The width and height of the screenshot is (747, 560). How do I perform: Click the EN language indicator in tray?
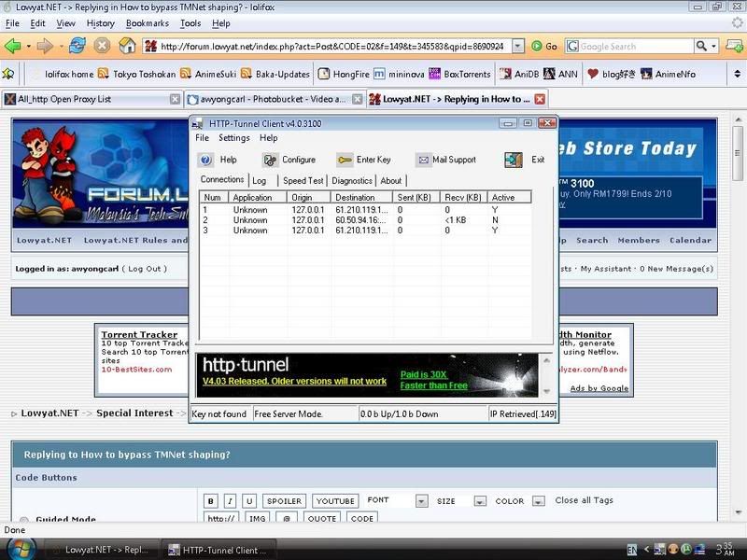click(x=632, y=550)
